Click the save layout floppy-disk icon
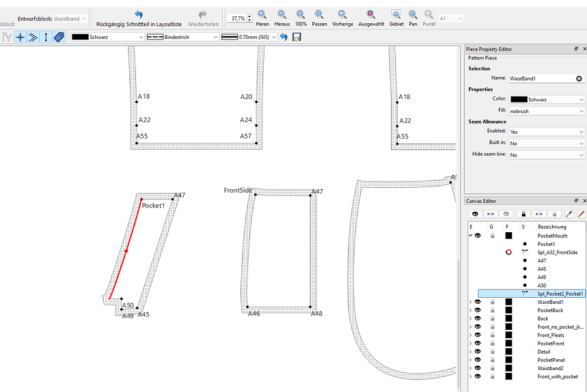Image resolution: width=587 pixels, height=392 pixels. coord(297,37)
